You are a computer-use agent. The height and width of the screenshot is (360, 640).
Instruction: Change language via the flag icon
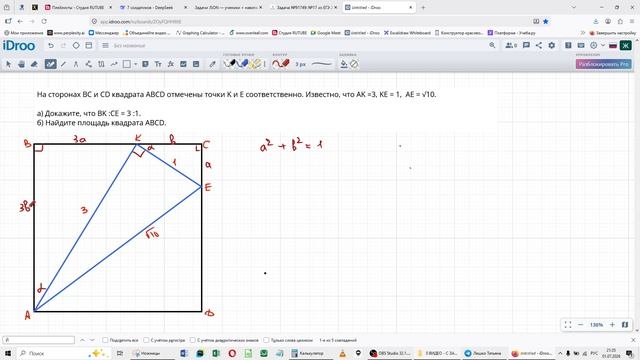tap(613, 46)
